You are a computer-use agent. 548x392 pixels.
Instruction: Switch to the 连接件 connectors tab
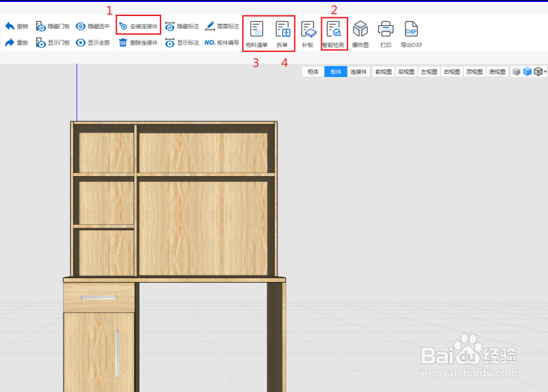(x=358, y=72)
